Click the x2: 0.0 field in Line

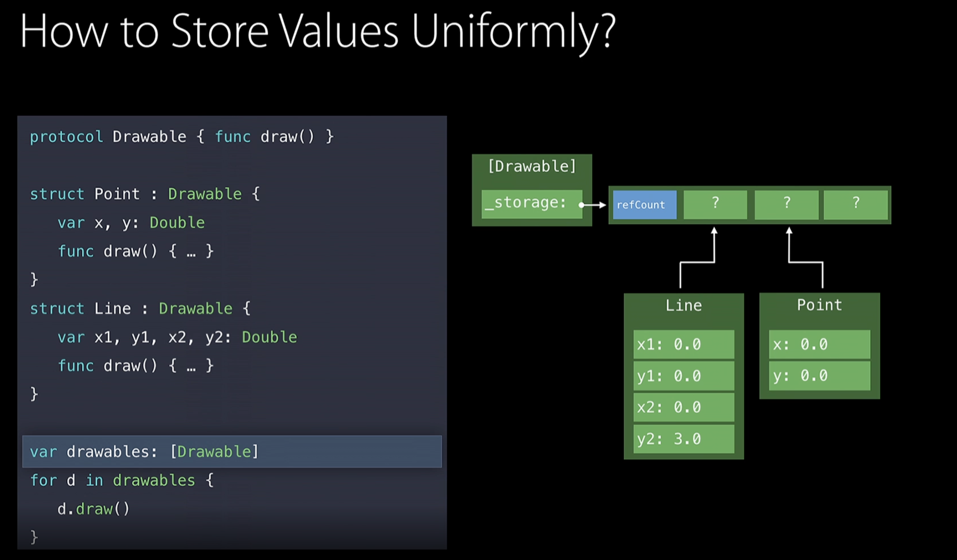click(683, 407)
